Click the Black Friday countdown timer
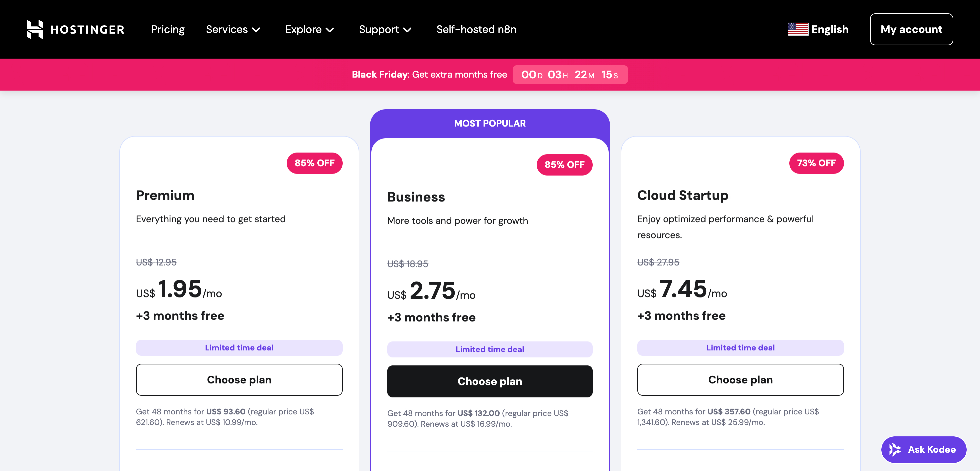Viewport: 980px width, 471px height. click(570, 75)
